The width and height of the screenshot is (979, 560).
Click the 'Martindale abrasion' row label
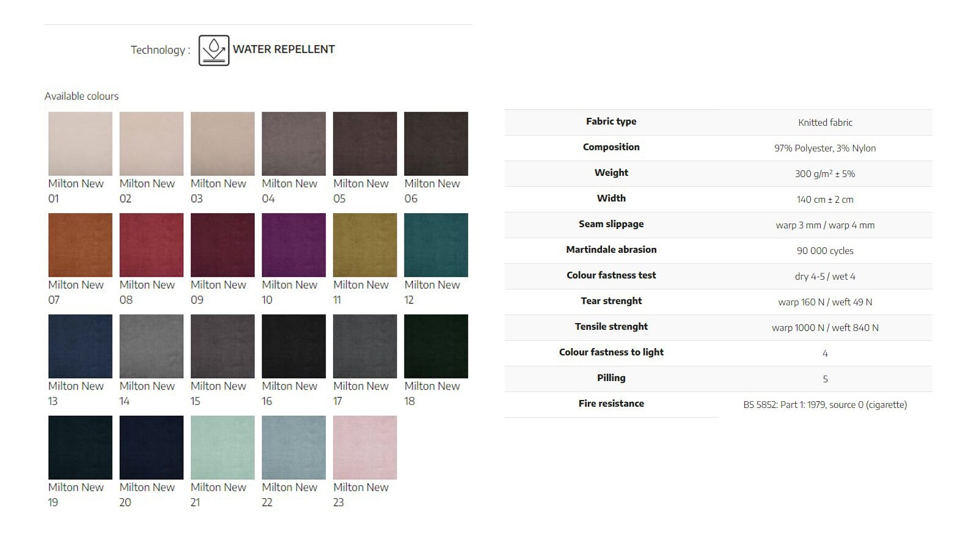611,250
